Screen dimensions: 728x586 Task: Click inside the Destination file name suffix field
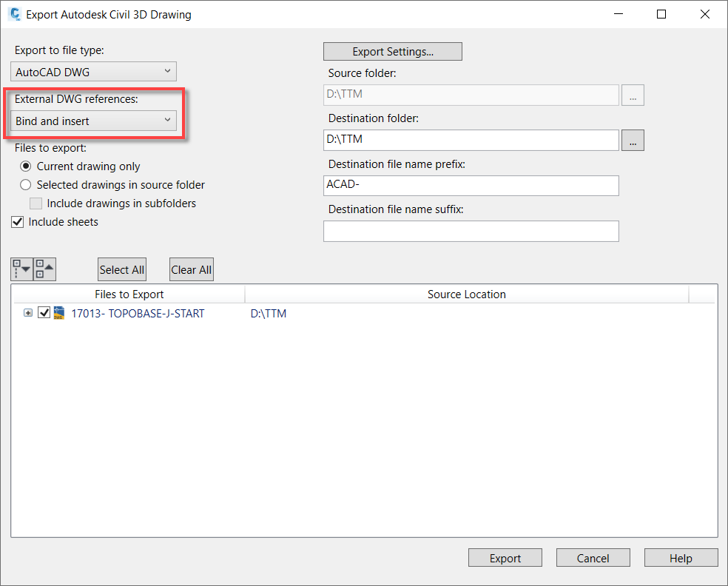coord(471,231)
